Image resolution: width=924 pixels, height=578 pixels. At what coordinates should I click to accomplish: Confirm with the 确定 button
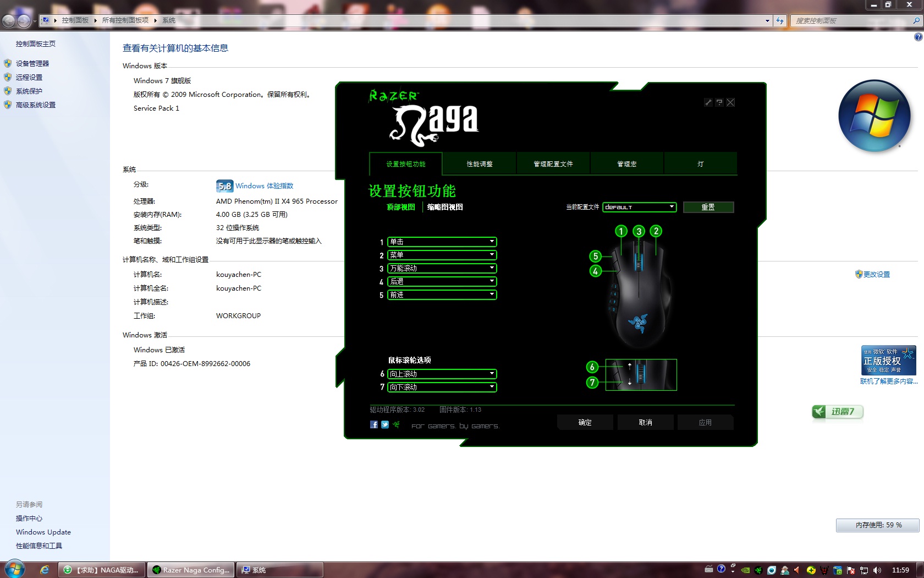click(585, 422)
